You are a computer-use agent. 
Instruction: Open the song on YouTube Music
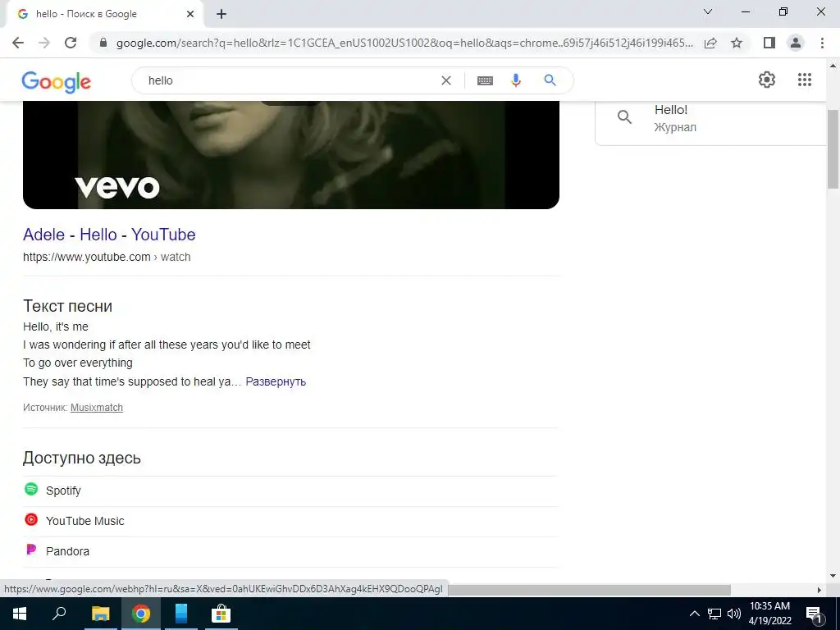[x=291, y=521]
